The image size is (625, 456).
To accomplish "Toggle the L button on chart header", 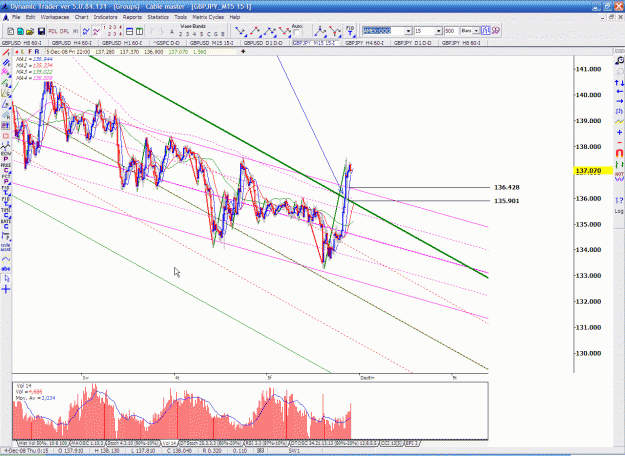I will [x=23, y=52].
